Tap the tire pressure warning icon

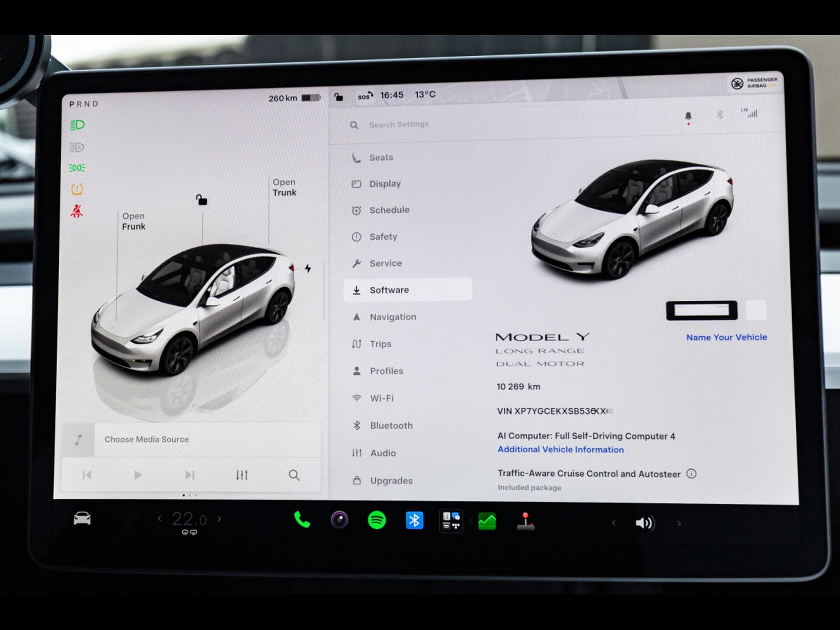tap(77, 189)
